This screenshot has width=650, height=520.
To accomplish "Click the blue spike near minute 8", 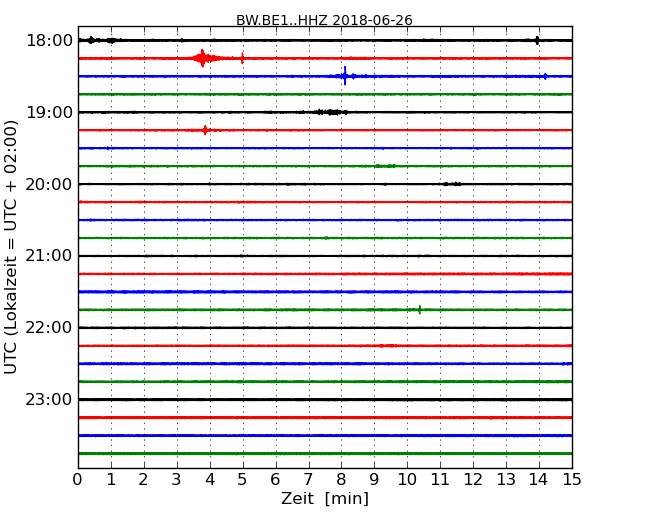I will (345, 76).
